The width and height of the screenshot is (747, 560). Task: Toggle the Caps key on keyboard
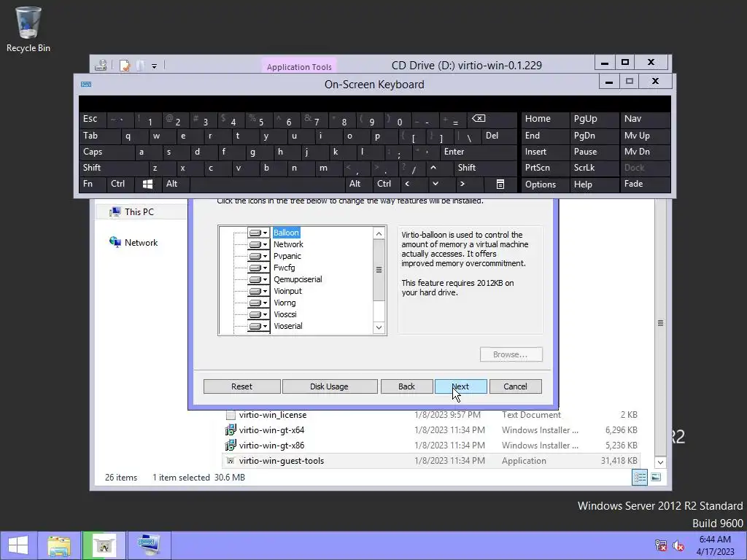(107, 152)
